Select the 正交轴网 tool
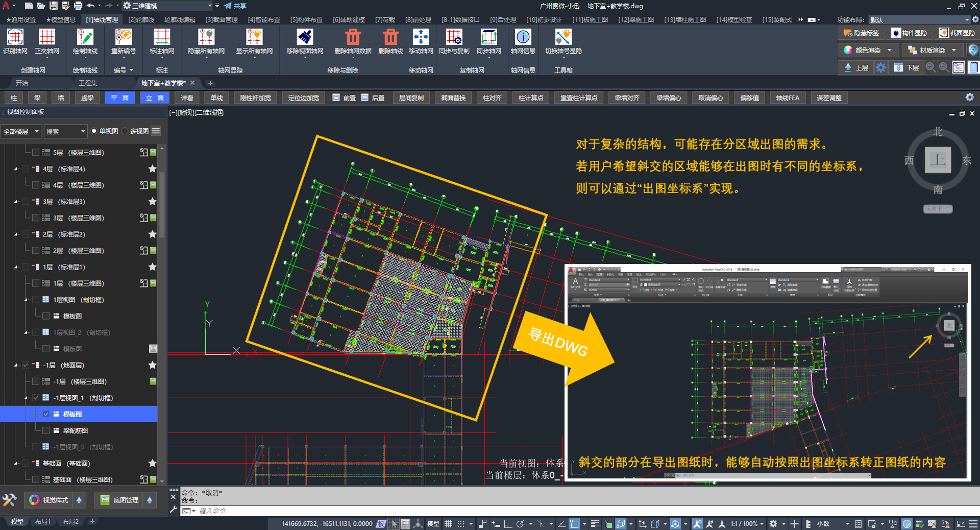 [x=46, y=38]
